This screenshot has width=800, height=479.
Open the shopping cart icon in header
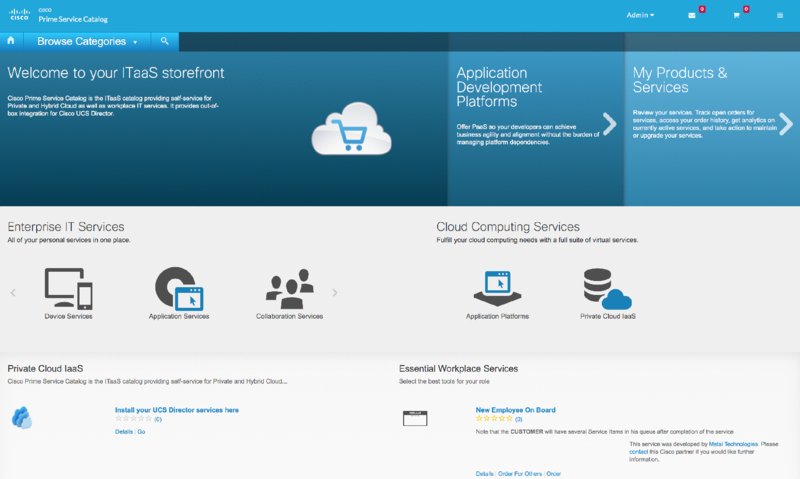736,15
